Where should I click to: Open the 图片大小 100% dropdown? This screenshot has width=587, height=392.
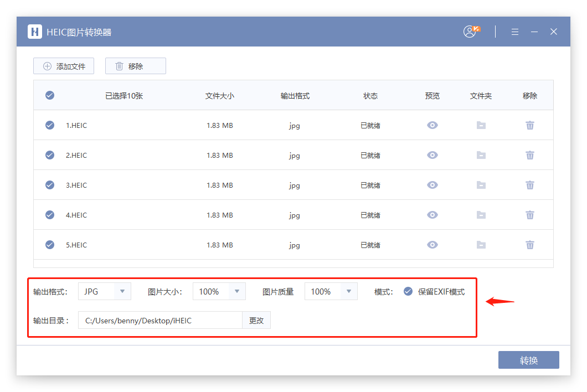[219, 291]
